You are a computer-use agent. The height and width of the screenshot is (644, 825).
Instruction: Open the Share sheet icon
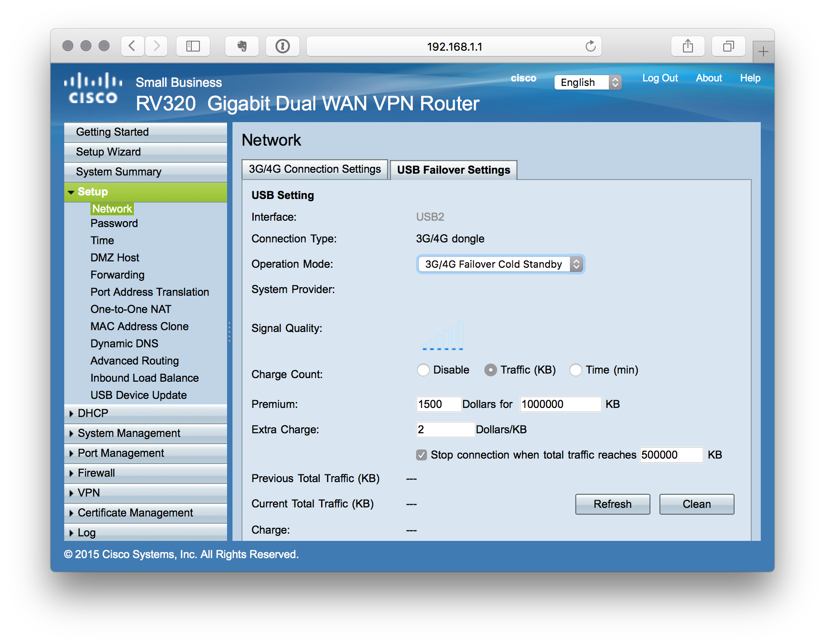pos(688,46)
